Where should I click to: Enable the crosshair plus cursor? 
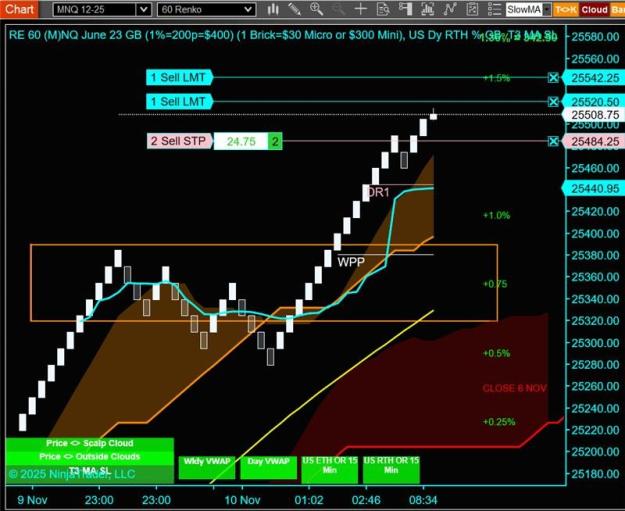(360, 9)
